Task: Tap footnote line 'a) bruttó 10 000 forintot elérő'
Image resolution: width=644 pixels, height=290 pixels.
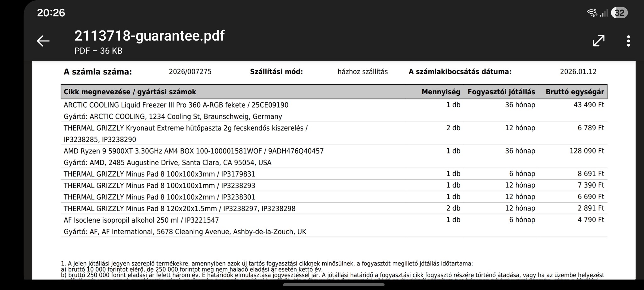Action: click(x=192, y=270)
